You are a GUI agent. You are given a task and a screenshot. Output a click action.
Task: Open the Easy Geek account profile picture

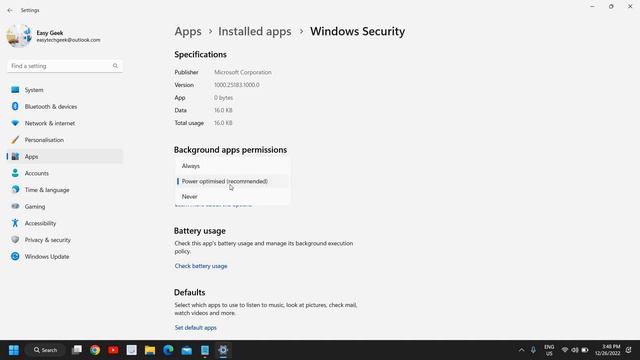click(x=19, y=36)
